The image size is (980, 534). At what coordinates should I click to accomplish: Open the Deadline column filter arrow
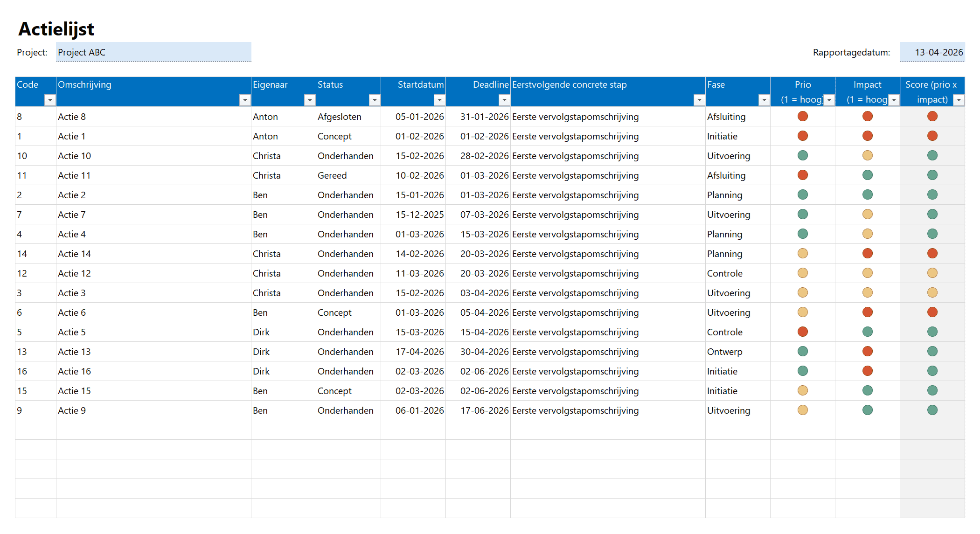(x=504, y=100)
